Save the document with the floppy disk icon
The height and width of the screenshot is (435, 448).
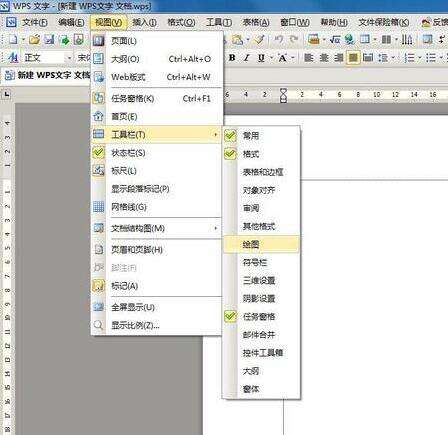(x=50, y=40)
